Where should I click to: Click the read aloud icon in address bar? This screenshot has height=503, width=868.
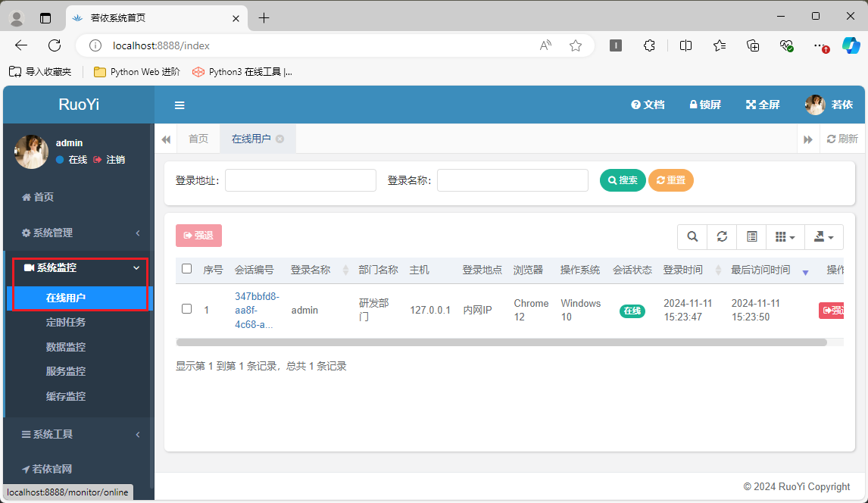click(x=546, y=45)
